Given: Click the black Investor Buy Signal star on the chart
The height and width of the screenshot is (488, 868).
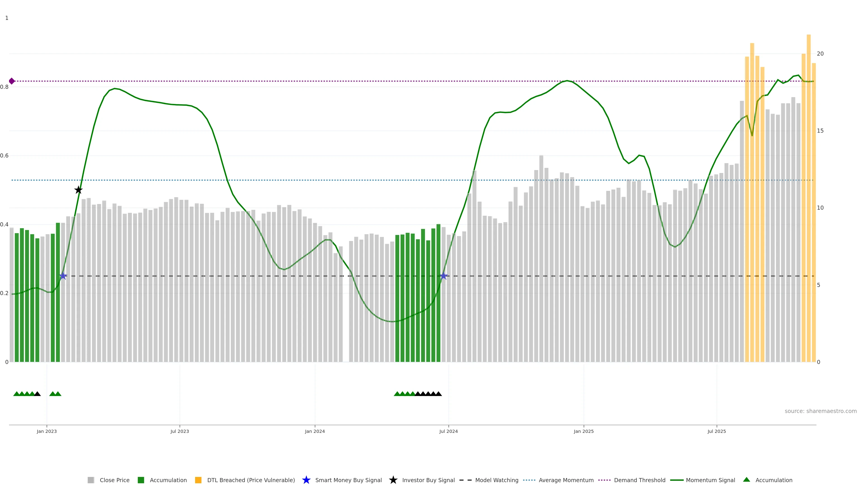Looking at the screenshot, I should click(78, 190).
